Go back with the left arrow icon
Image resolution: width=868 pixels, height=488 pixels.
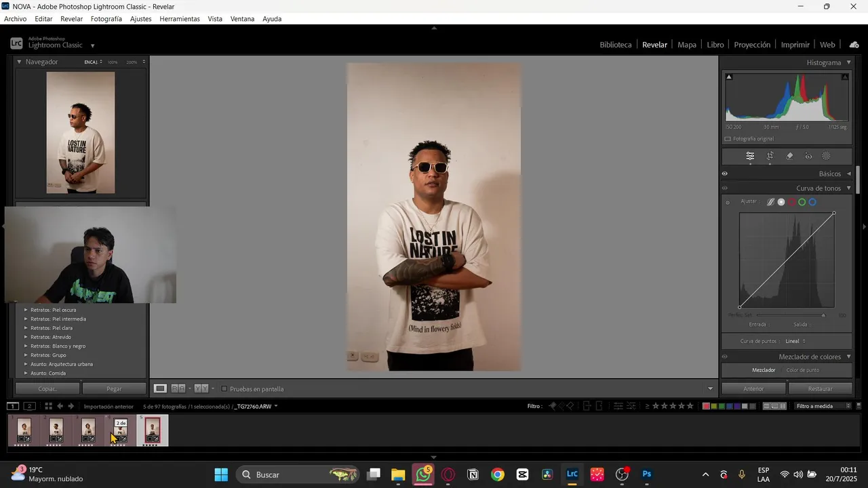click(60, 406)
